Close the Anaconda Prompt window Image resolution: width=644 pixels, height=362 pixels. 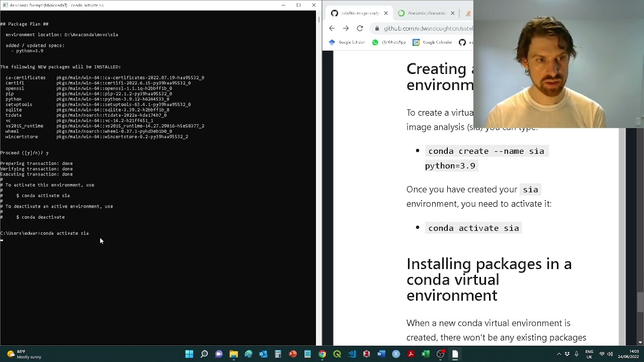click(314, 5)
